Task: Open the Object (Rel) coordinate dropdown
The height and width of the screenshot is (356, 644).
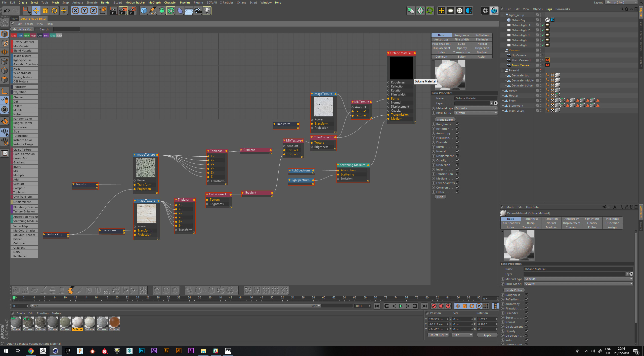Action: coord(438,335)
